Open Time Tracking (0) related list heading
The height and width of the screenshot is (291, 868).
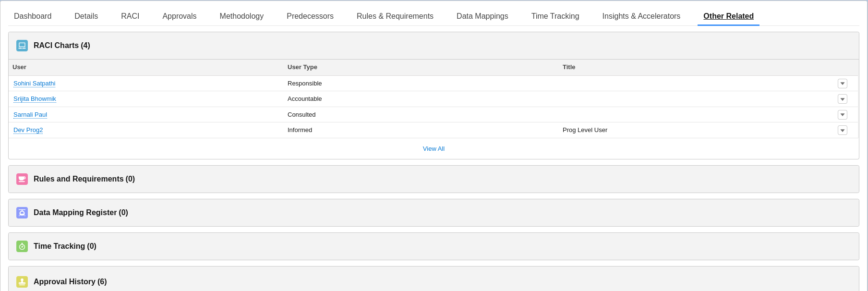click(x=65, y=246)
